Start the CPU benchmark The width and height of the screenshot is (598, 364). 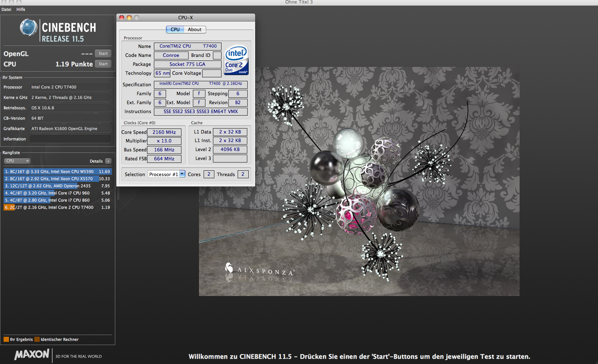tap(103, 64)
